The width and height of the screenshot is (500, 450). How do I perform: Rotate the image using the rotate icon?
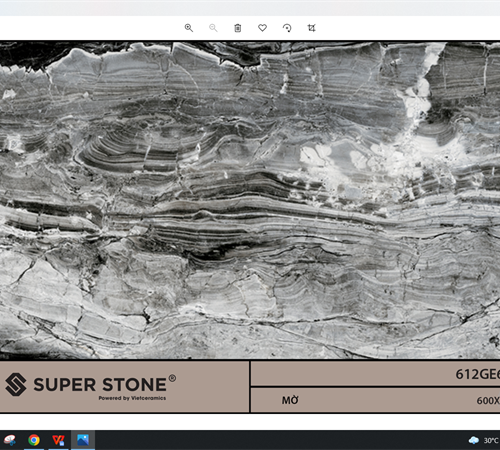pos(287,28)
